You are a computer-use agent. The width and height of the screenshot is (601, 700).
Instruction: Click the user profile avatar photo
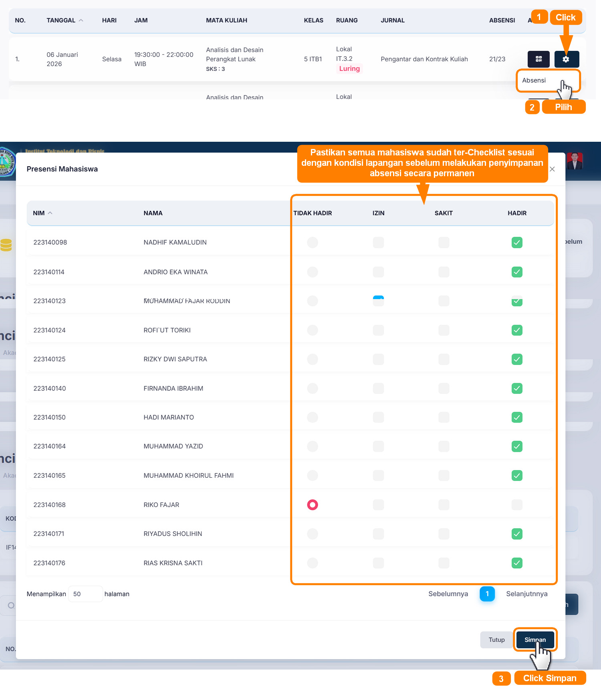(x=575, y=161)
